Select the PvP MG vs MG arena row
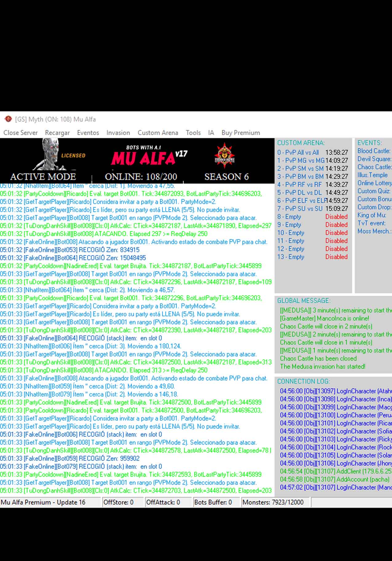 (x=301, y=160)
